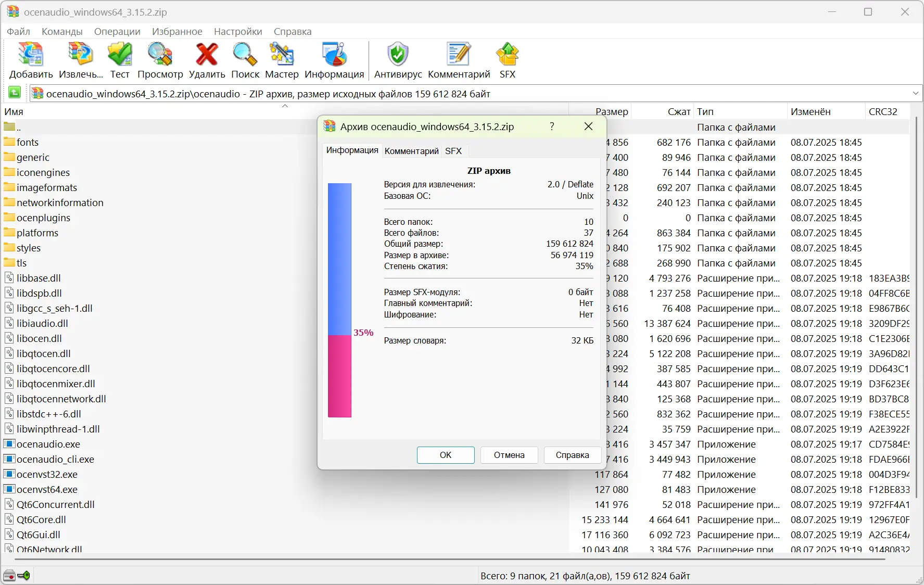Click the disk drive icon in status bar
This screenshot has height=585, width=924.
click(x=9, y=576)
